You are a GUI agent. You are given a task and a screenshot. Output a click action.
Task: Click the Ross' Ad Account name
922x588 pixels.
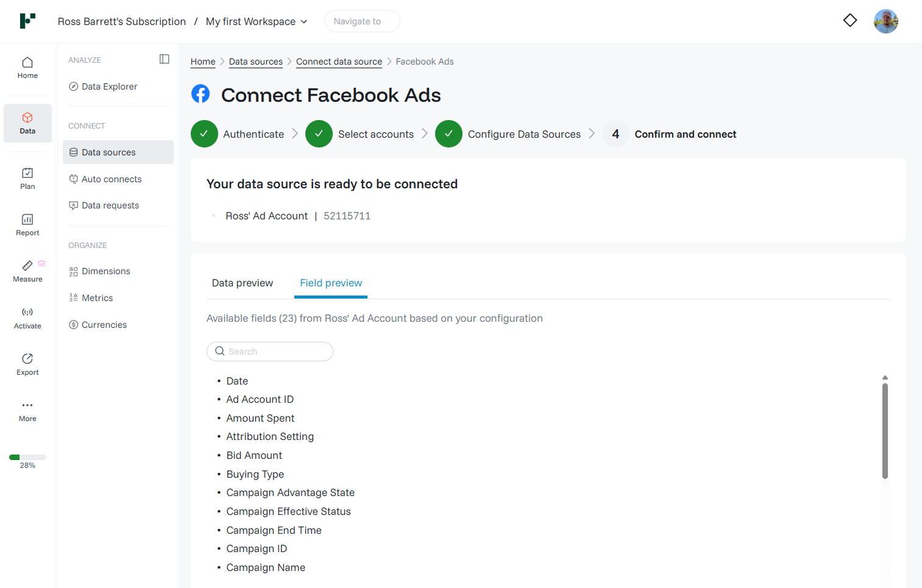(x=267, y=216)
